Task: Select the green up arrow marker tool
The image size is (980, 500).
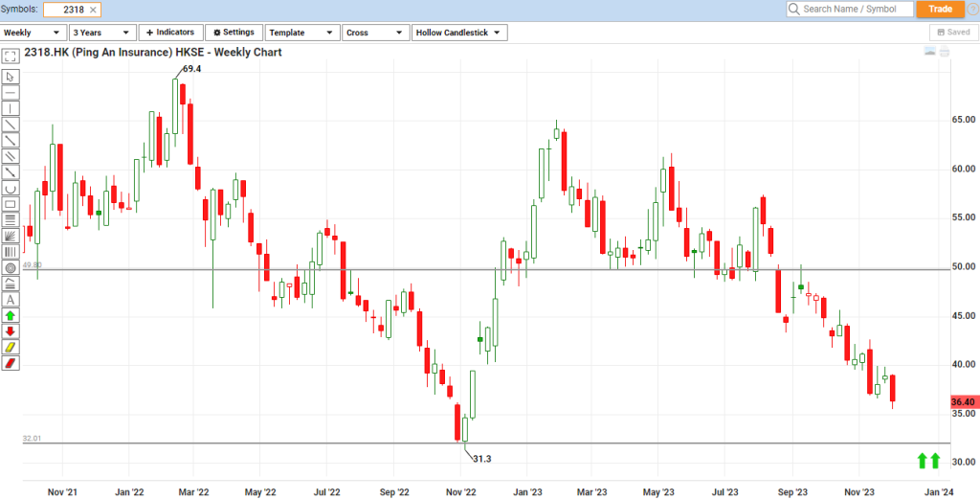Action: click(11, 314)
